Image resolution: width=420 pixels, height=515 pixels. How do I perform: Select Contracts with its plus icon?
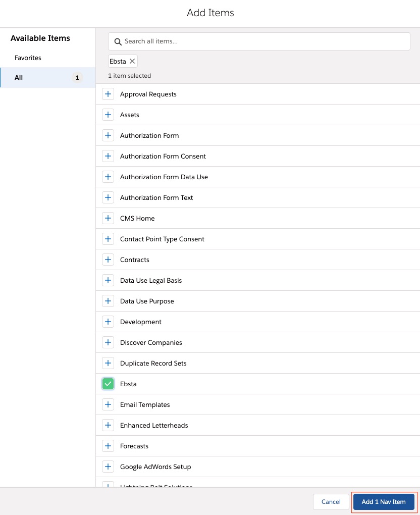click(x=108, y=260)
